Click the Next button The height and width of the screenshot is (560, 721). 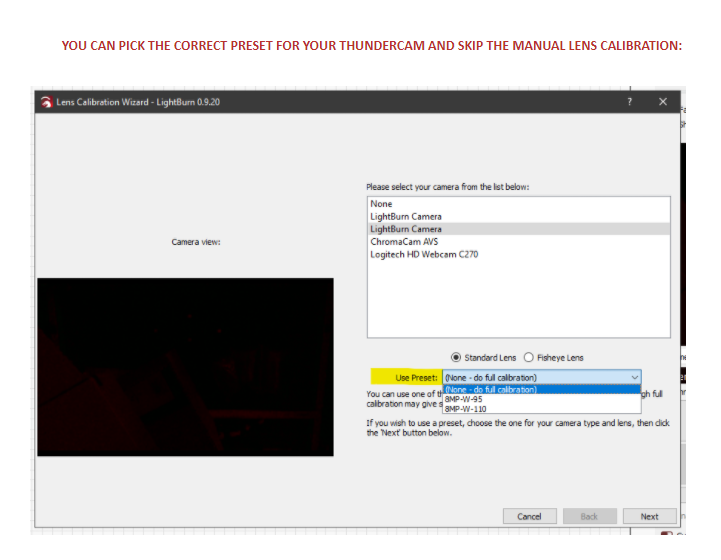click(x=649, y=516)
